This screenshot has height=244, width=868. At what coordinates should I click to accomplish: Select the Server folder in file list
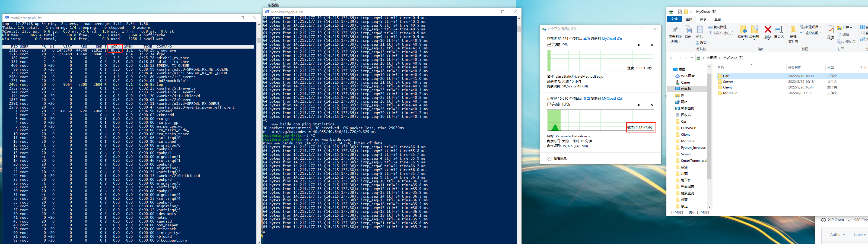[x=728, y=81]
